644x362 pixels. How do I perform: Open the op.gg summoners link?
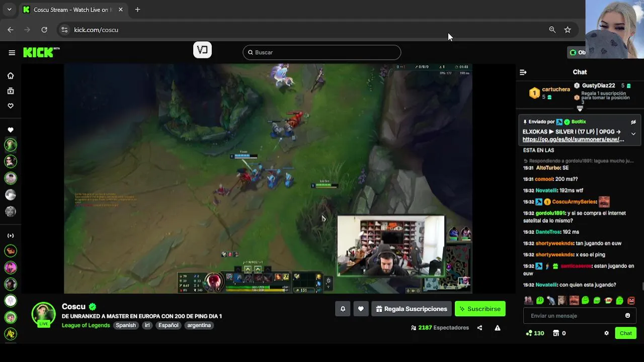pos(573,140)
